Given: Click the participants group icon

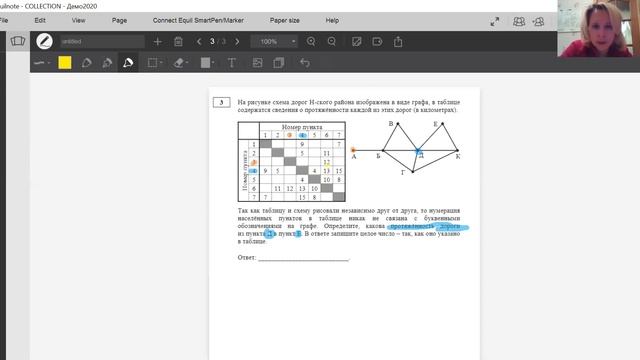Looking at the screenshot, I should click(x=519, y=22).
